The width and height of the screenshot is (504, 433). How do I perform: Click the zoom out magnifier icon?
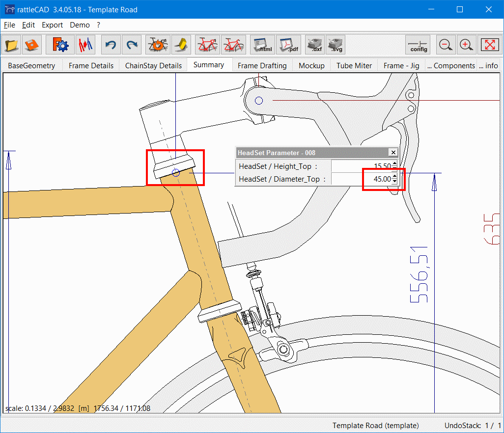tap(446, 45)
